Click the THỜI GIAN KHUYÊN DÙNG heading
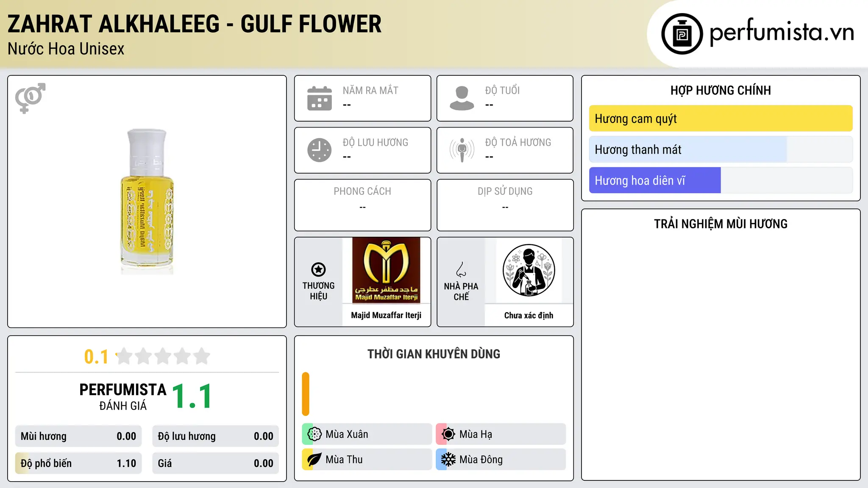The width and height of the screenshot is (868, 488). (434, 354)
